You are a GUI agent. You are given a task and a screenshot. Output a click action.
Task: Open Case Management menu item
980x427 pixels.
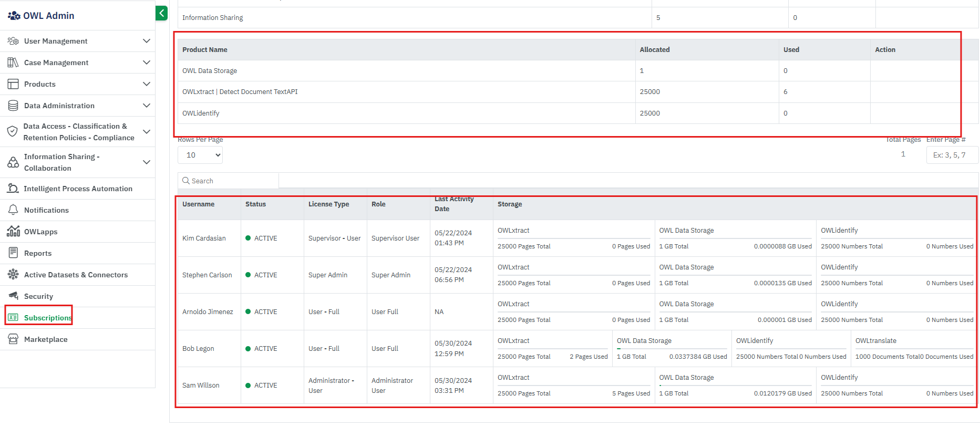pos(78,63)
